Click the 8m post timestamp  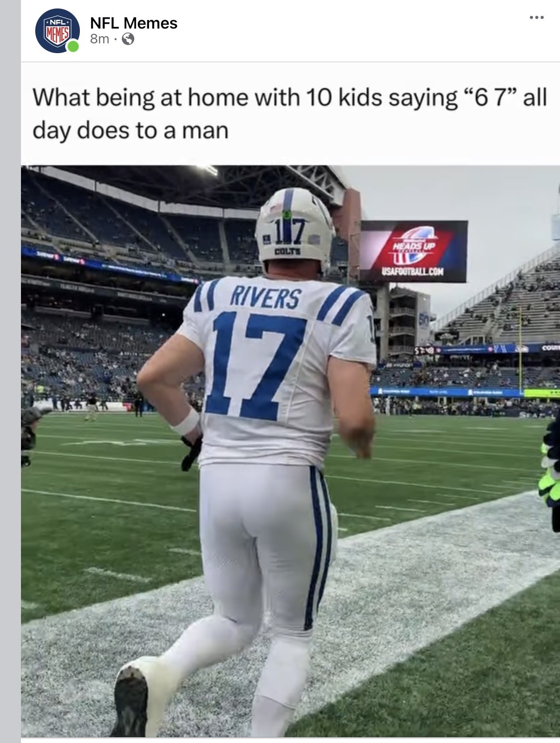pyautogui.click(x=99, y=39)
